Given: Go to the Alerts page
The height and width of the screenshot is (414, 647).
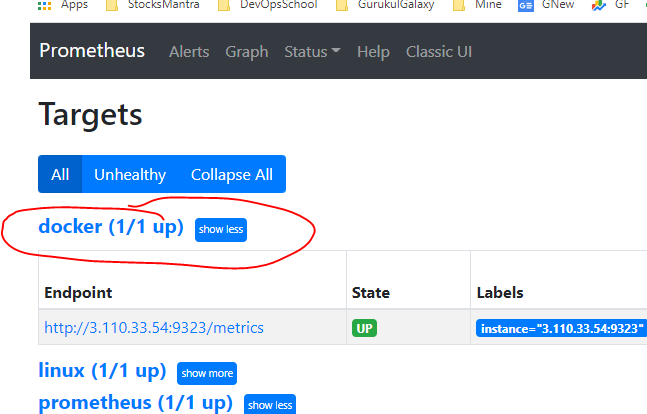Looking at the screenshot, I should (189, 52).
